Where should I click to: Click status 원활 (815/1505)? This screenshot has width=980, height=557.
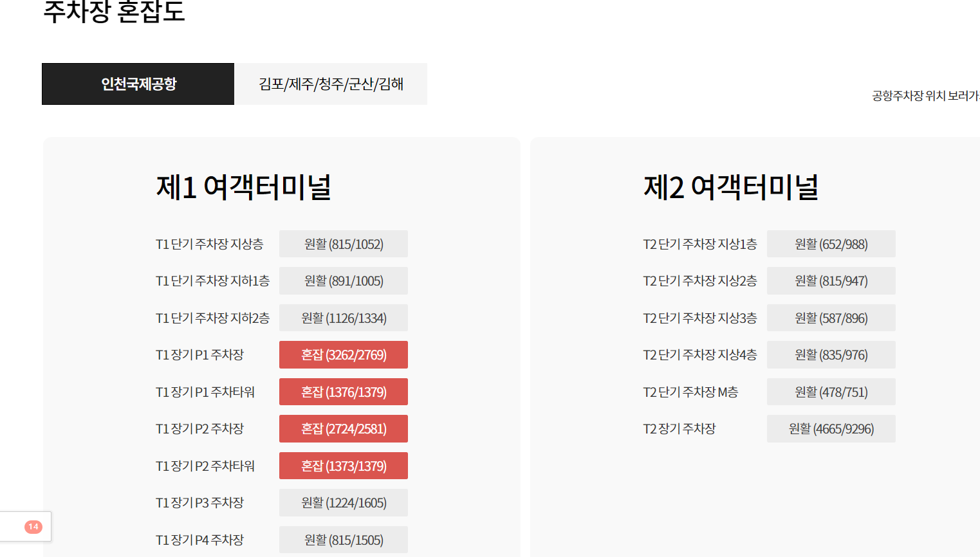click(x=344, y=540)
